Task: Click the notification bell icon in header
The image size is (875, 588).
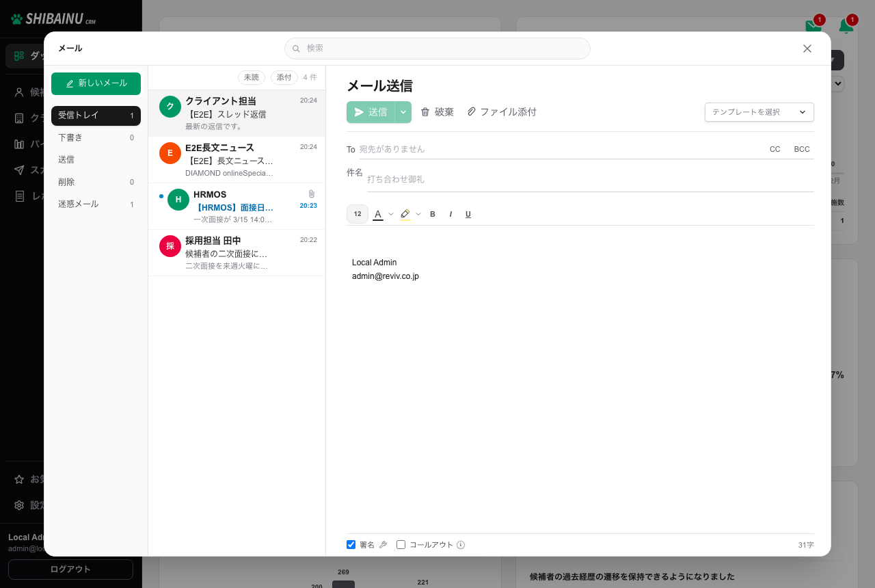Action: click(x=846, y=26)
